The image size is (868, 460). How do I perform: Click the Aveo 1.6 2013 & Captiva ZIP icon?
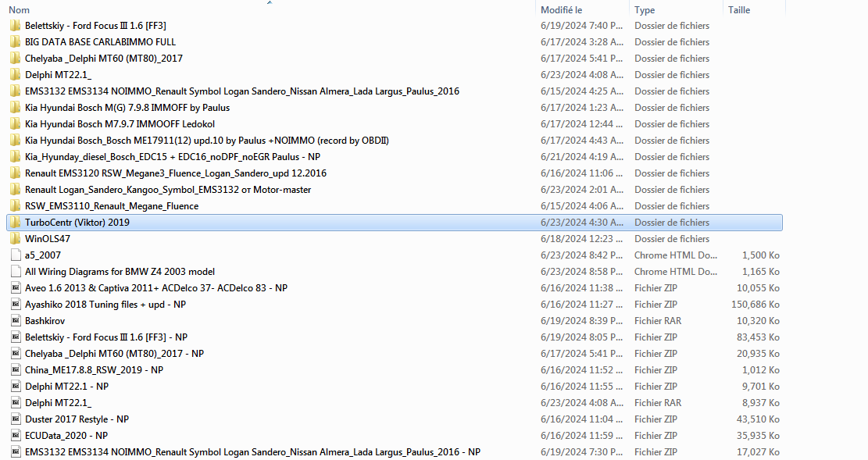[x=16, y=288]
